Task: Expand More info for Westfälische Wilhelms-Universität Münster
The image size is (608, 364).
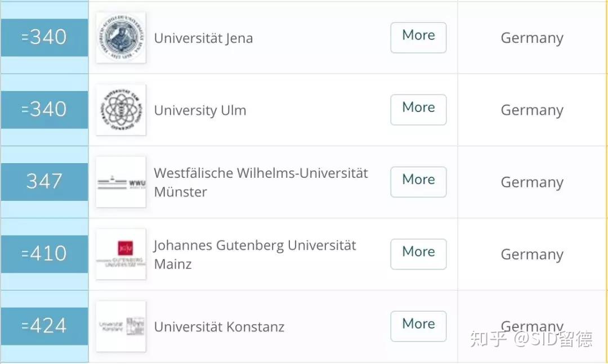Action: tap(418, 182)
